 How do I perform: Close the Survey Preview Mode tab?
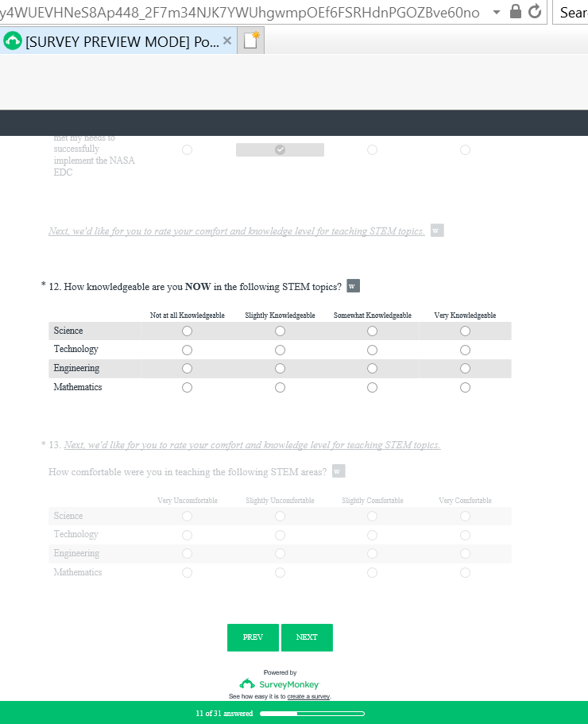[227, 41]
